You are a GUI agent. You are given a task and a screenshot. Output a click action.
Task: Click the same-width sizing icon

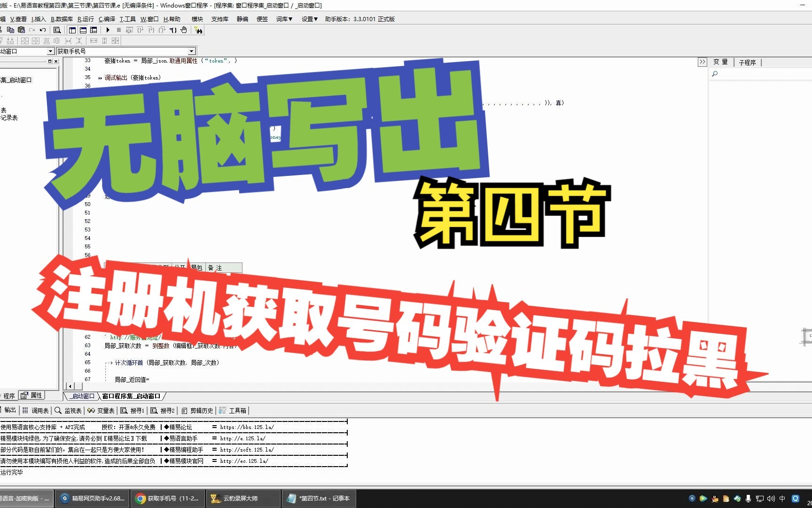coord(94,41)
